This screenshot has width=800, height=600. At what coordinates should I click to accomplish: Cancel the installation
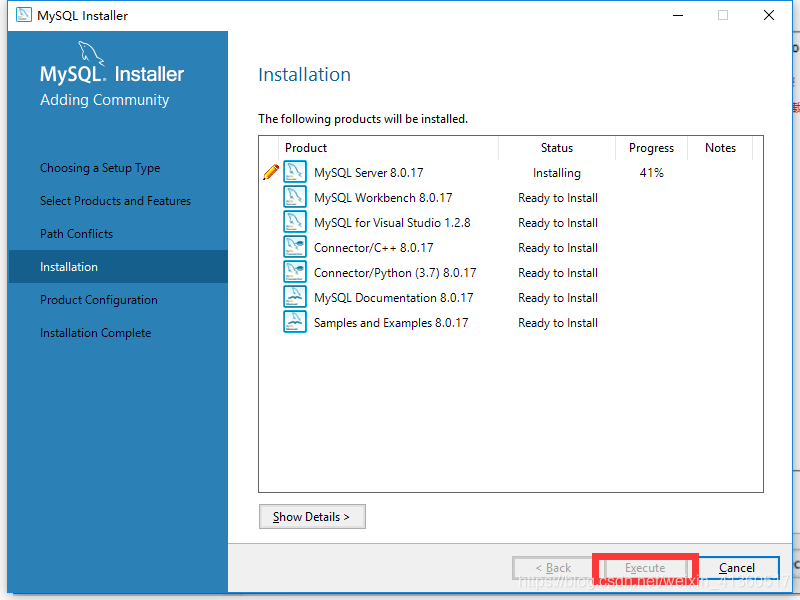737,568
